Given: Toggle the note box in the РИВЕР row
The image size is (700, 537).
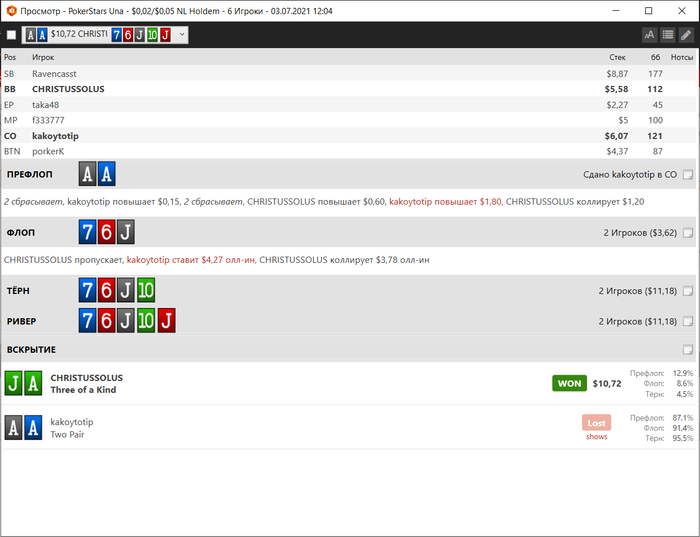Looking at the screenshot, I should [688, 321].
